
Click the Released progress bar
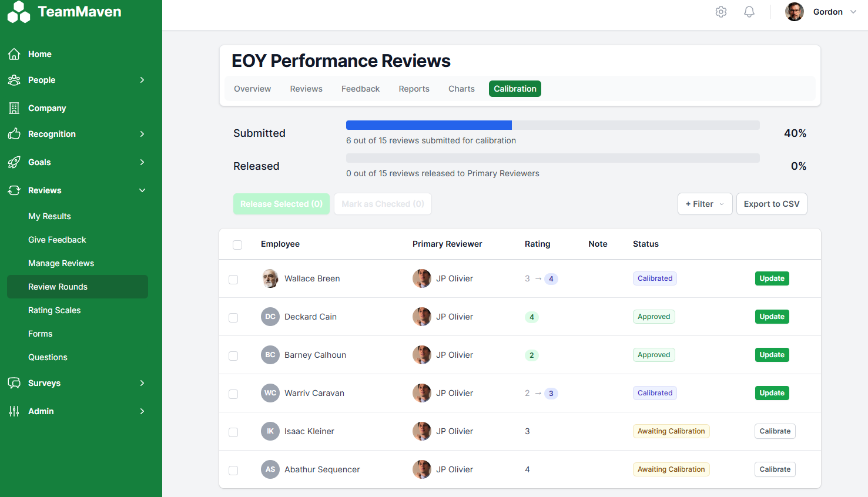point(553,158)
